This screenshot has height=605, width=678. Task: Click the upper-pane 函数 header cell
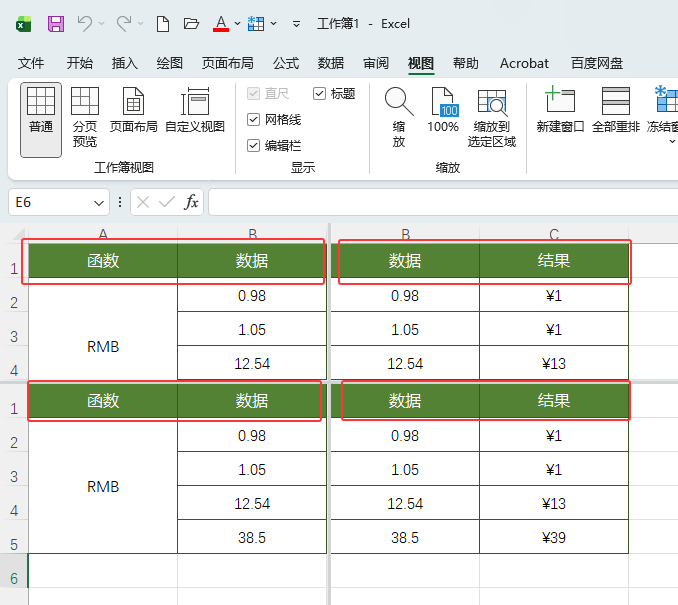click(x=103, y=261)
